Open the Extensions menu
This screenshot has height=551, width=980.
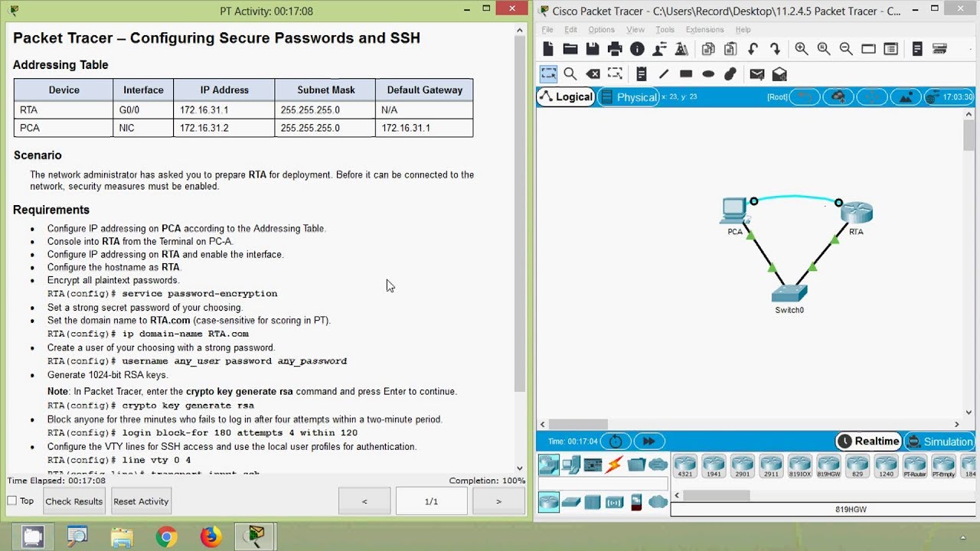705,30
